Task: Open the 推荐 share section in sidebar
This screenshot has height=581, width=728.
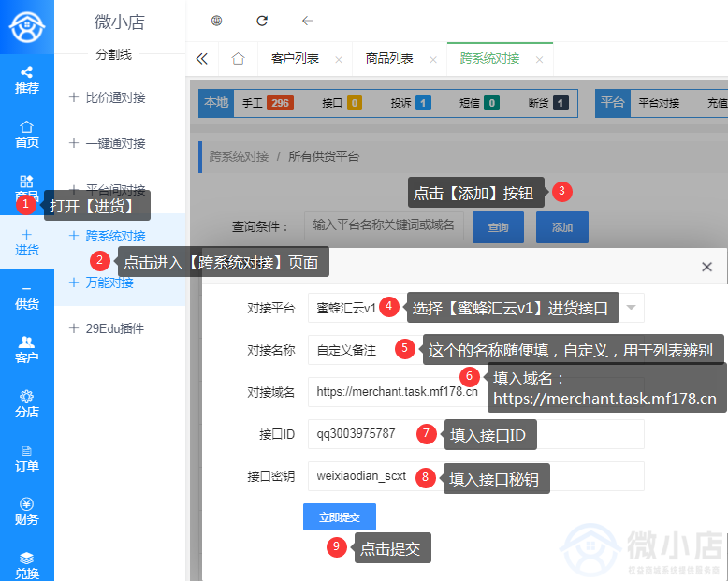Action: pyautogui.click(x=26, y=80)
